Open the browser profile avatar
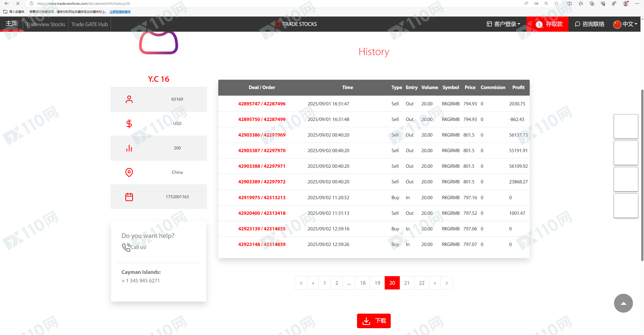The image size is (644, 335). click(625, 4)
